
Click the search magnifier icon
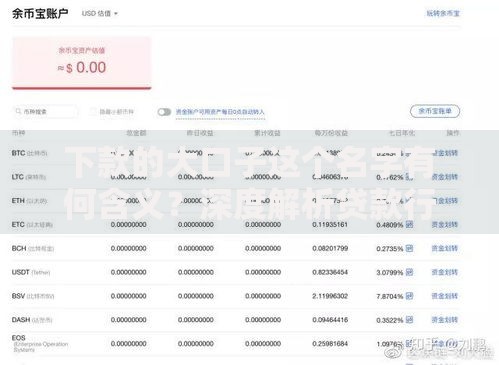[18, 111]
